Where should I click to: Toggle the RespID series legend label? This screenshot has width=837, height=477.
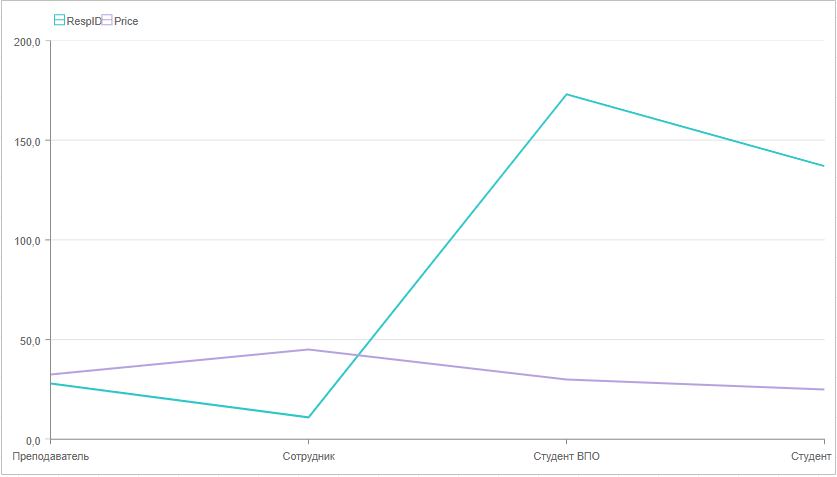pyautogui.click(x=83, y=21)
